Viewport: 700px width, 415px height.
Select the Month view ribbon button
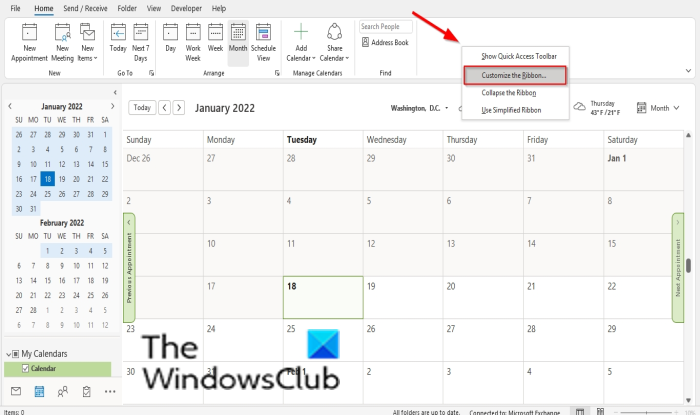coord(238,42)
